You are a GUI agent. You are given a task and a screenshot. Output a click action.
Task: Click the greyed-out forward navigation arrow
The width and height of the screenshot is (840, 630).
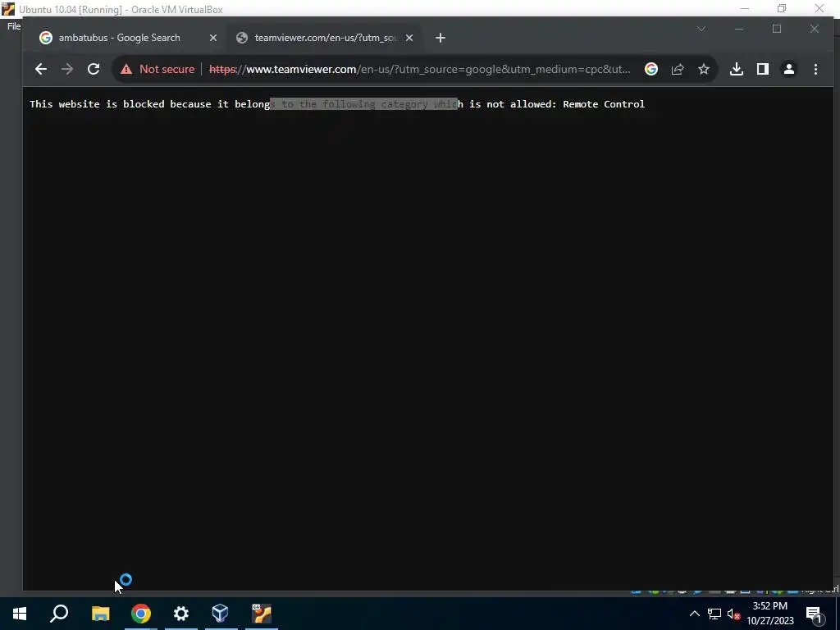coord(67,69)
